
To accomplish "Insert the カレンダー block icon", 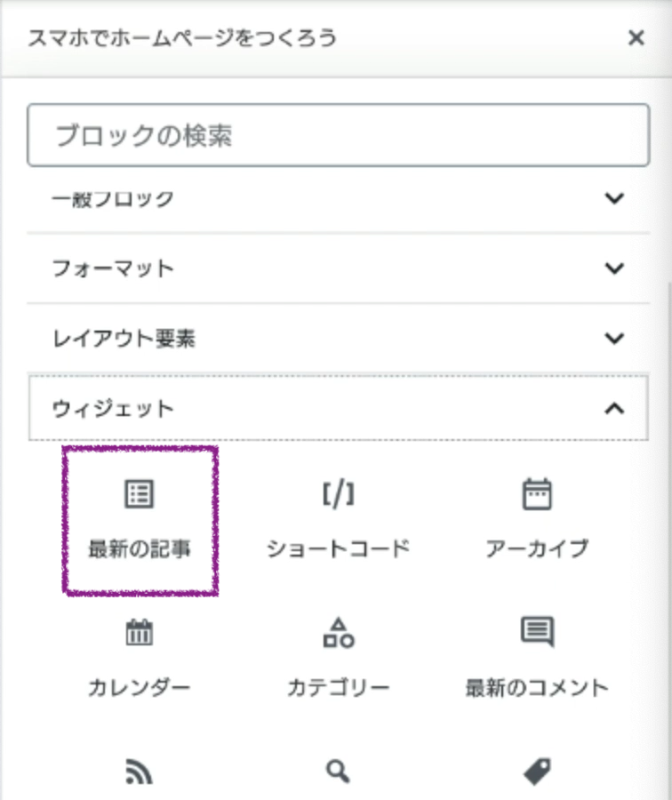I will click(x=139, y=634).
